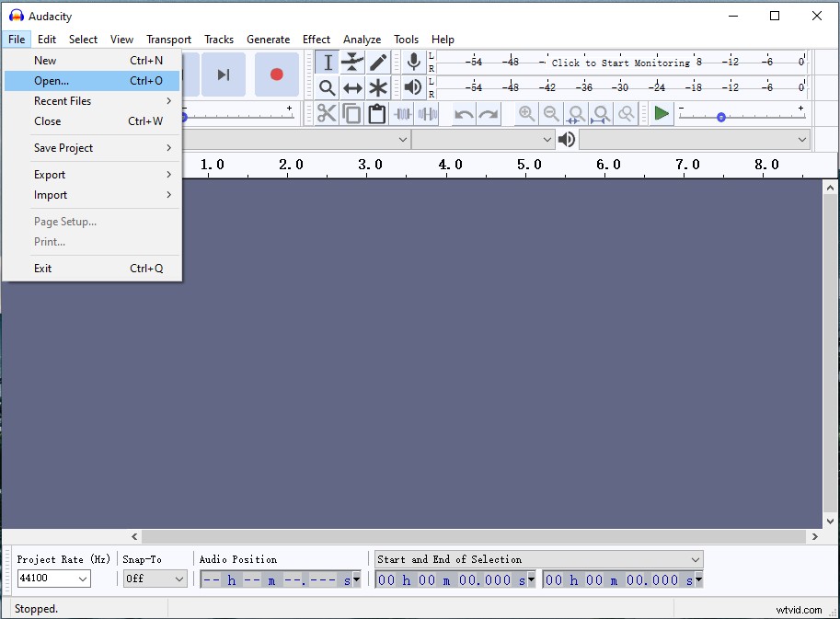Image resolution: width=840 pixels, height=619 pixels.
Task: Change the Snap-To setting
Action: pyautogui.click(x=155, y=579)
